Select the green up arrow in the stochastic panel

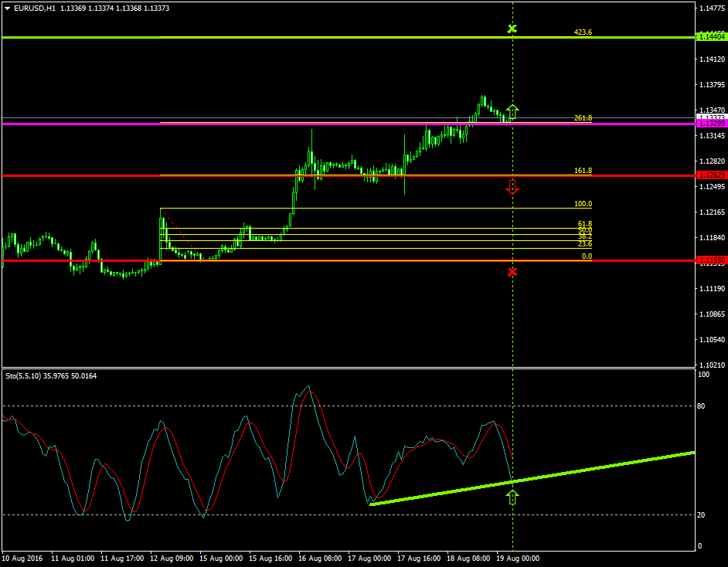[512, 497]
